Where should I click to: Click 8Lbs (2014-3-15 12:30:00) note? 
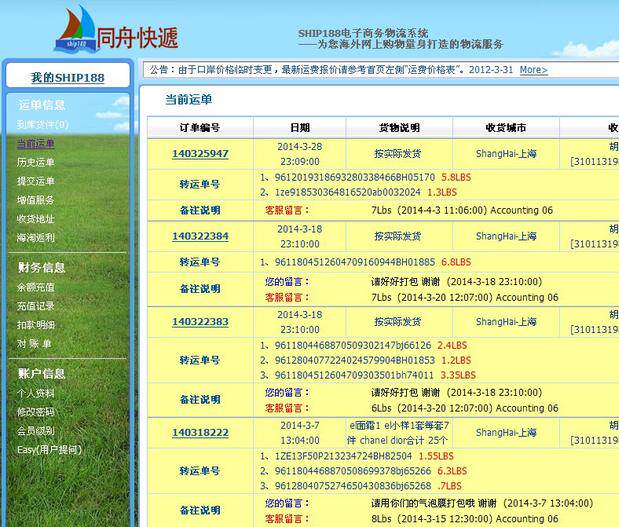(x=465, y=519)
